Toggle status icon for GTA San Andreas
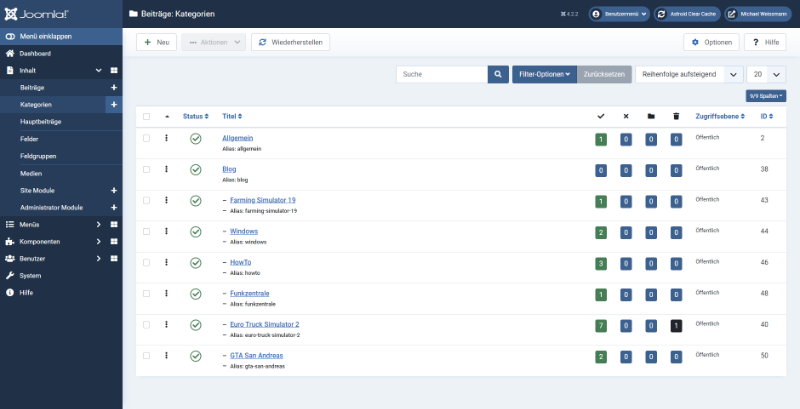The height and width of the screenshot is (409, 800). pyautogui.click(x=195, y=356)
